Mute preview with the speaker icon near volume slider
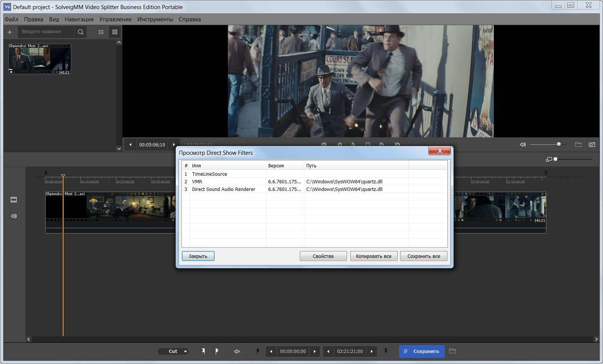The image size is (603, 364). (x=523, y=145)
